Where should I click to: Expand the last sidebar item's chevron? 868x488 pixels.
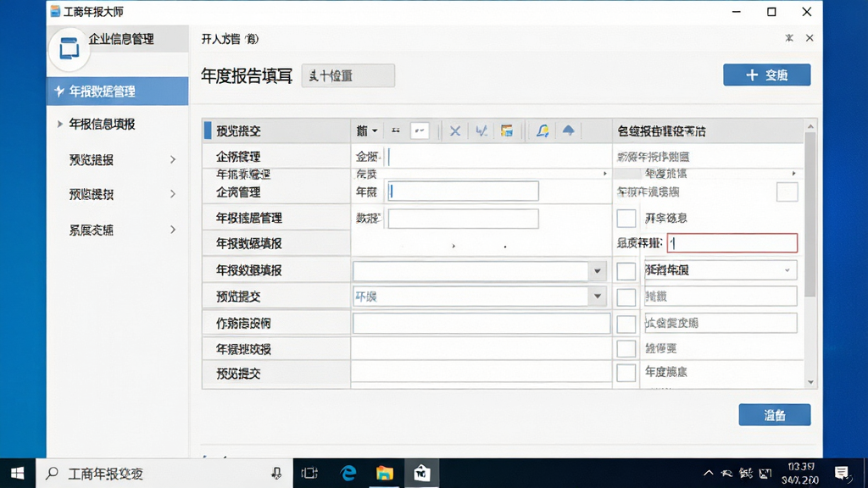pos(173,230)
